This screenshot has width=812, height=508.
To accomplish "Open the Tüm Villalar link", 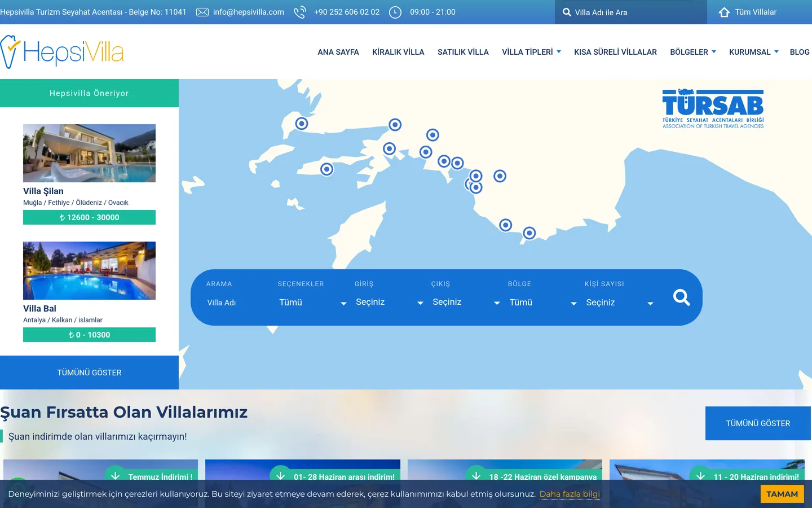I will click(756, 12).
